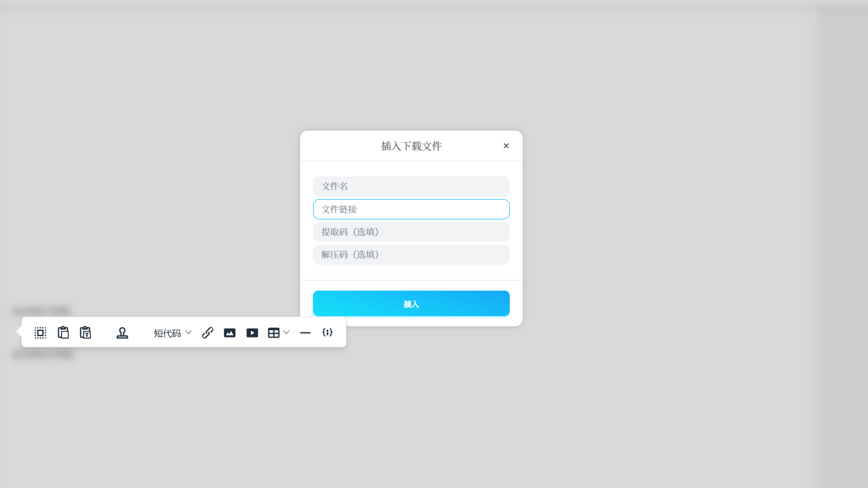Insert a hyperlink using the link icon
Screen dimensions: 868x488
207,332
